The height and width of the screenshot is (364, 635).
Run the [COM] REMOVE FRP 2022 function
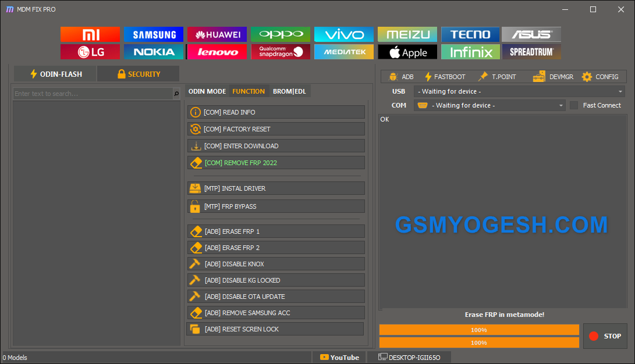[x=276, y=162]
